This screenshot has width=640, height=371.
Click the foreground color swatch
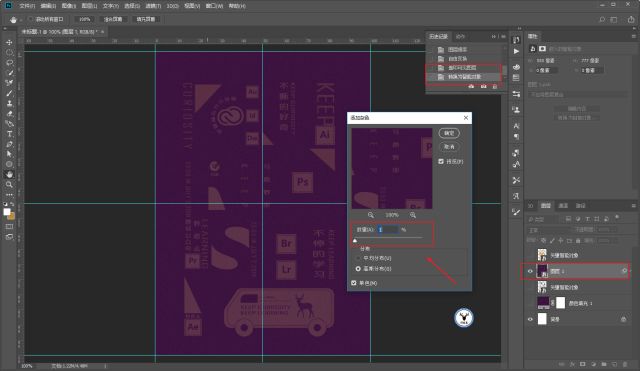click(7, 212)
